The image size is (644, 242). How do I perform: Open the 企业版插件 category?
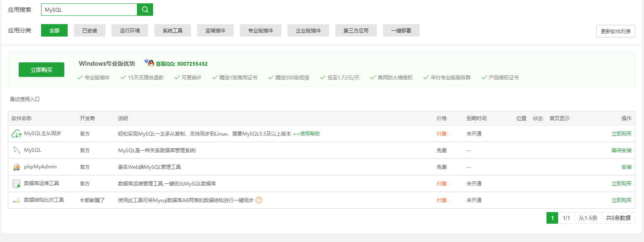point(308,30)
